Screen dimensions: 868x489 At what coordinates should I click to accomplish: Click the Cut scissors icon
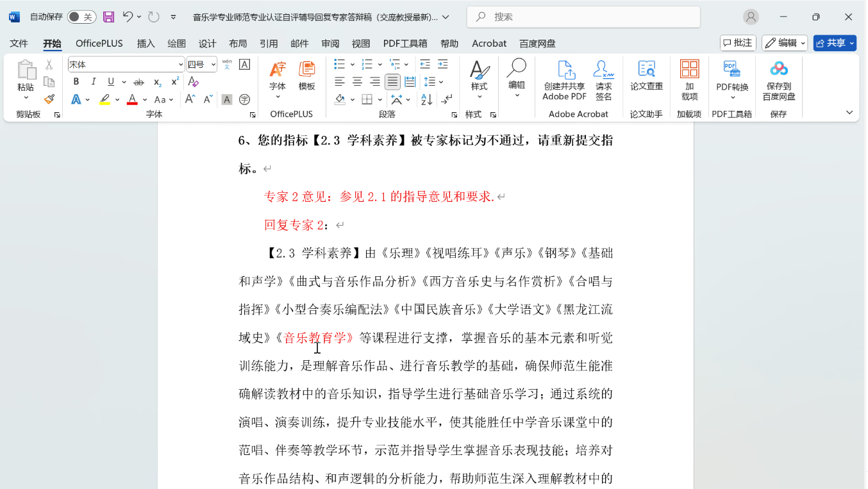(49, 65)
